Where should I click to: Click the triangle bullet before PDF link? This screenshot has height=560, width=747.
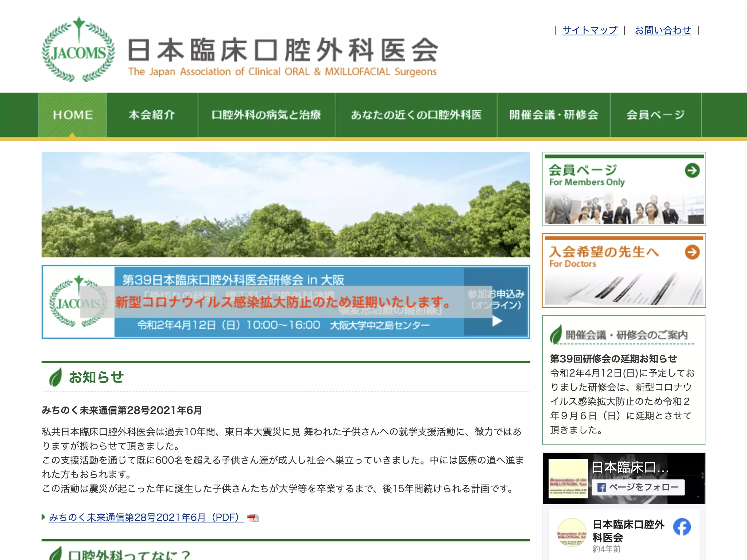tap(43, 517)
